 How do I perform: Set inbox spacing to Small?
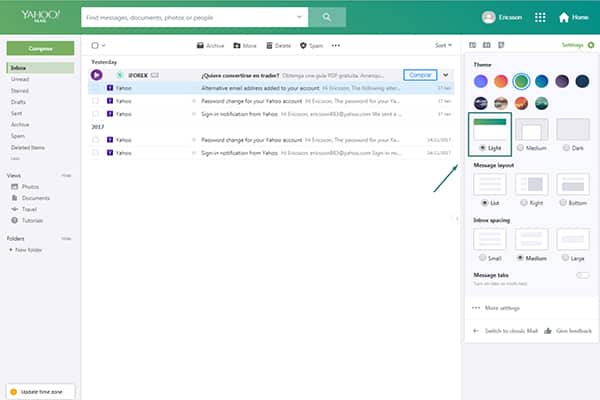490,245
